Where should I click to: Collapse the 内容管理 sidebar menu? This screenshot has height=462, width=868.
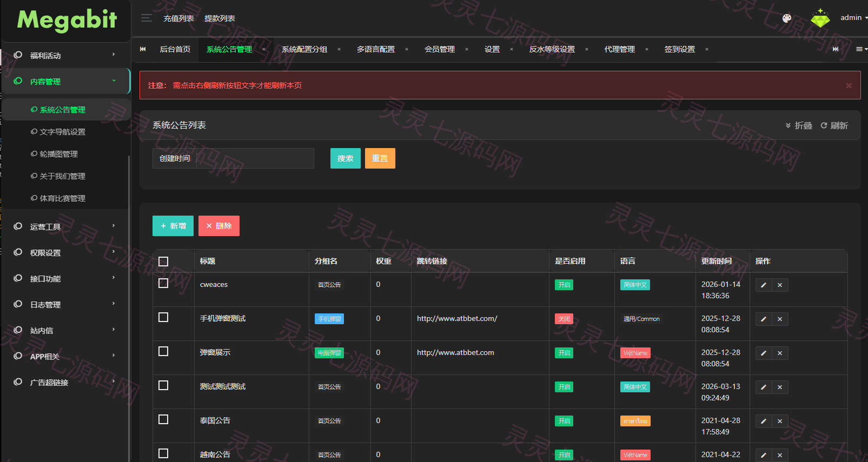point(65,82)
